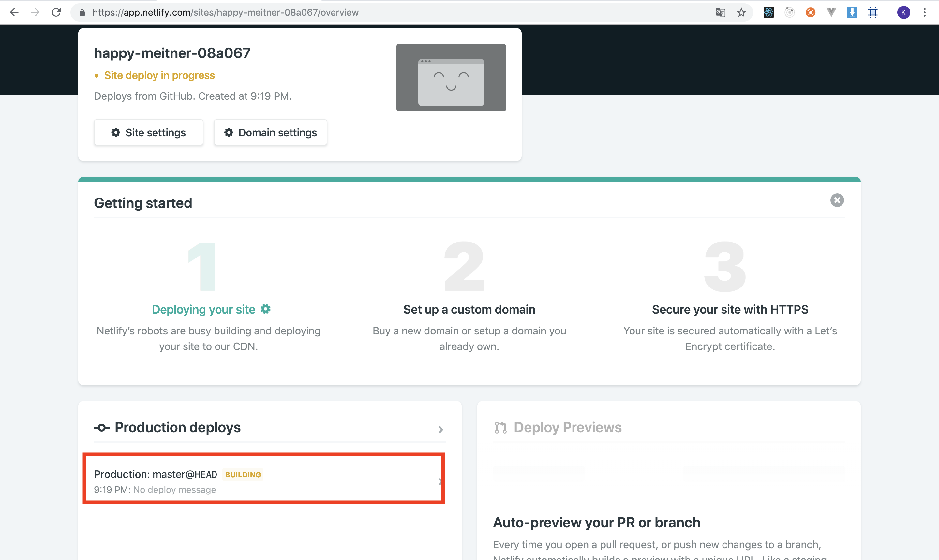Screen dimensions: 939x560
Task: Click the React DevTools extension icon
Action: [x=768, y=12]
